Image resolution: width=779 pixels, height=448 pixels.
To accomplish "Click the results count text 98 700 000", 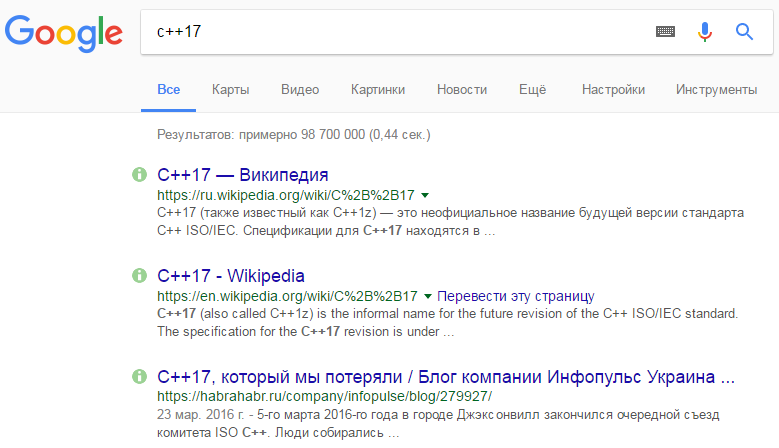I will click(333, 135).
